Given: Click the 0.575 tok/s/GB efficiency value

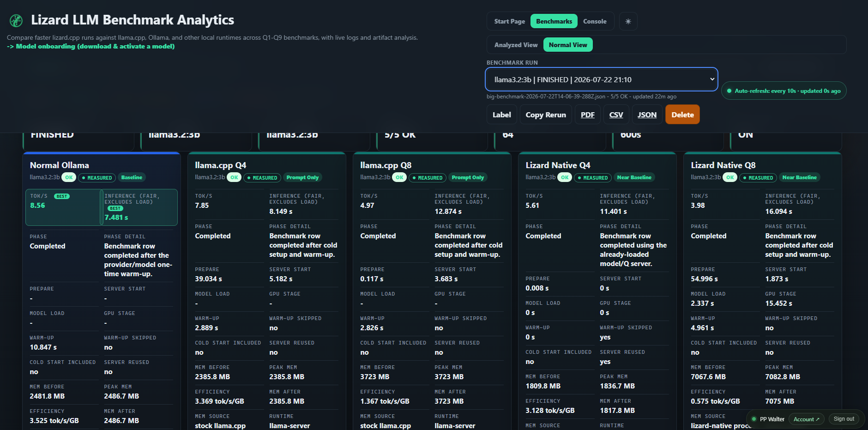Looking at the screenshot, I should click(715, 401).
